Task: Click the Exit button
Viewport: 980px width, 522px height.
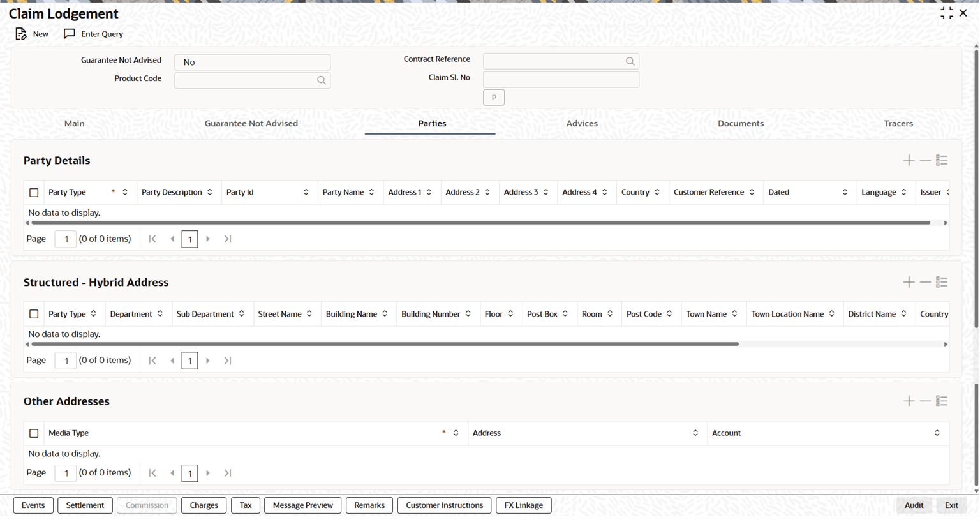Action: tap(951, 505)
